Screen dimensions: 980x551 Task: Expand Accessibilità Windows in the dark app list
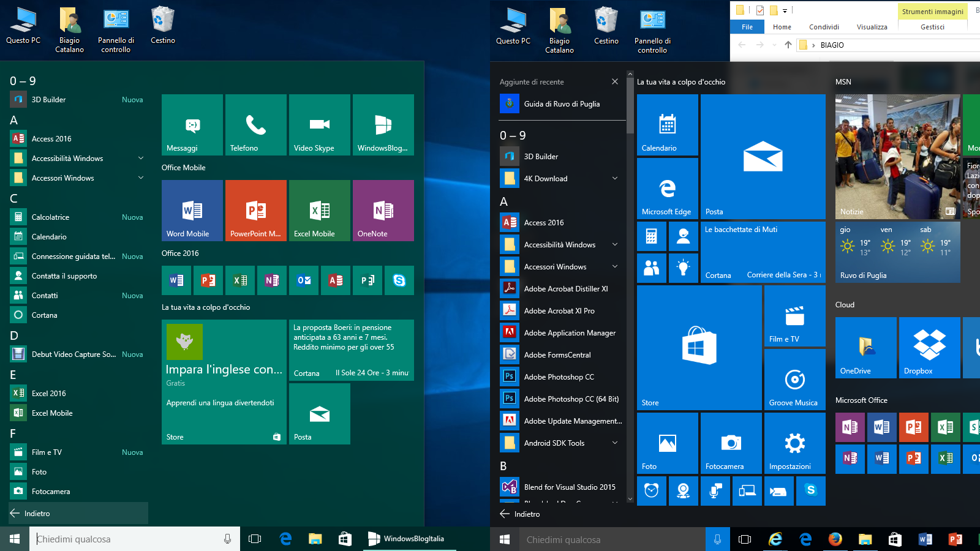pos(615,245)
